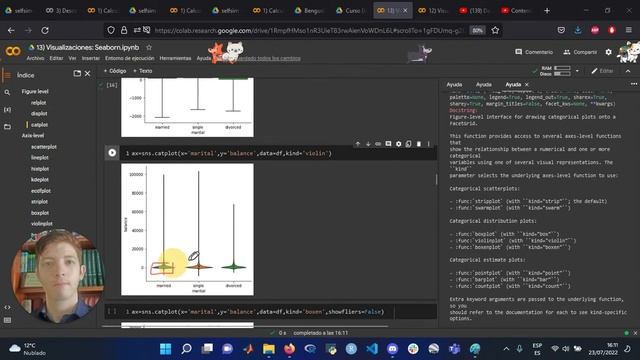The width and height of the screenshot is (640, 360).
Task: Switch to the second Ayuda tab
Action: [x=484, y=84]
